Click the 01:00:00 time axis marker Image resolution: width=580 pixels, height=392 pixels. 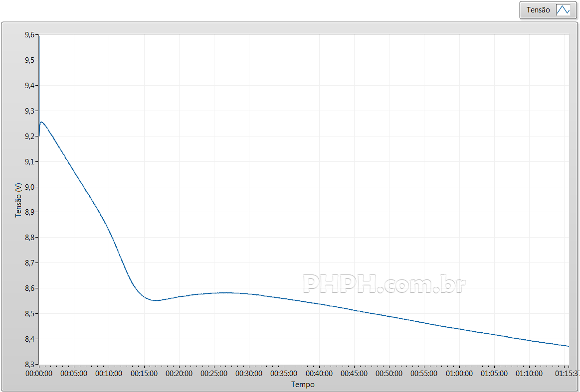tap(459, 373)
